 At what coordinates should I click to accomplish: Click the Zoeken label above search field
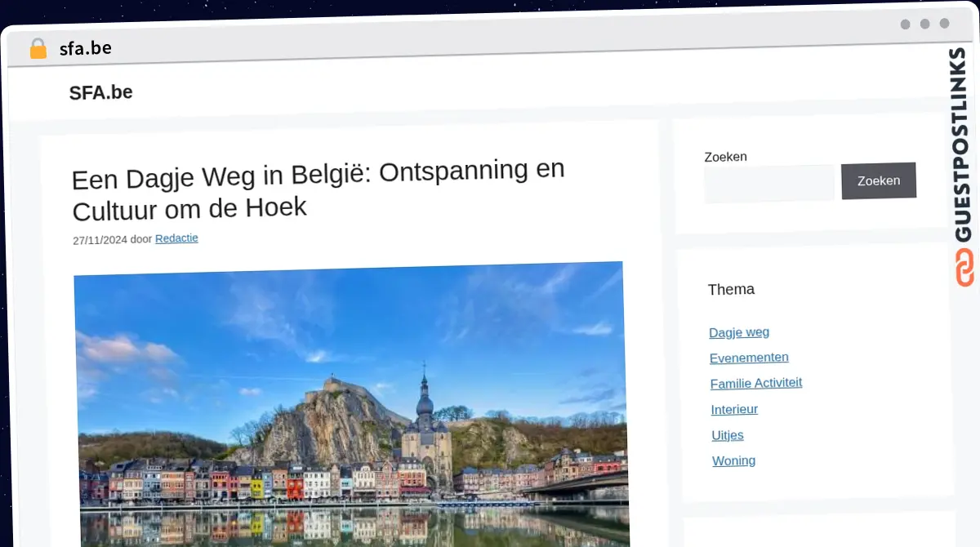click(725, 157)
